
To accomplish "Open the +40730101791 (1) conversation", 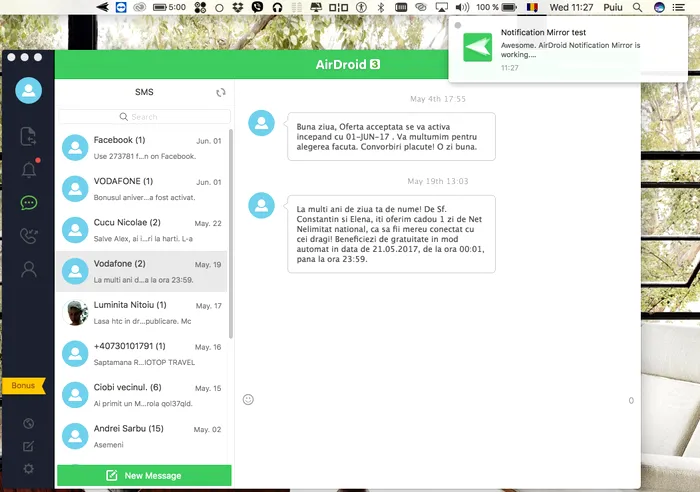I will tap(142, 354).
